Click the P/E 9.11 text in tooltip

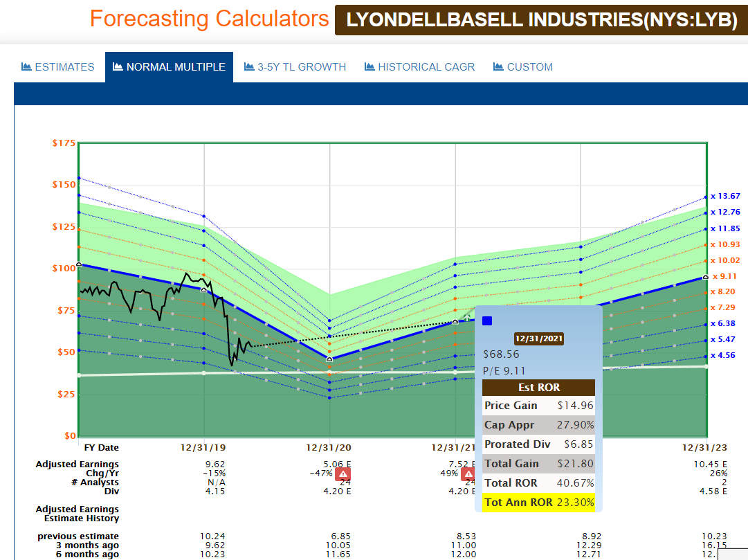(x=504, y=371)
